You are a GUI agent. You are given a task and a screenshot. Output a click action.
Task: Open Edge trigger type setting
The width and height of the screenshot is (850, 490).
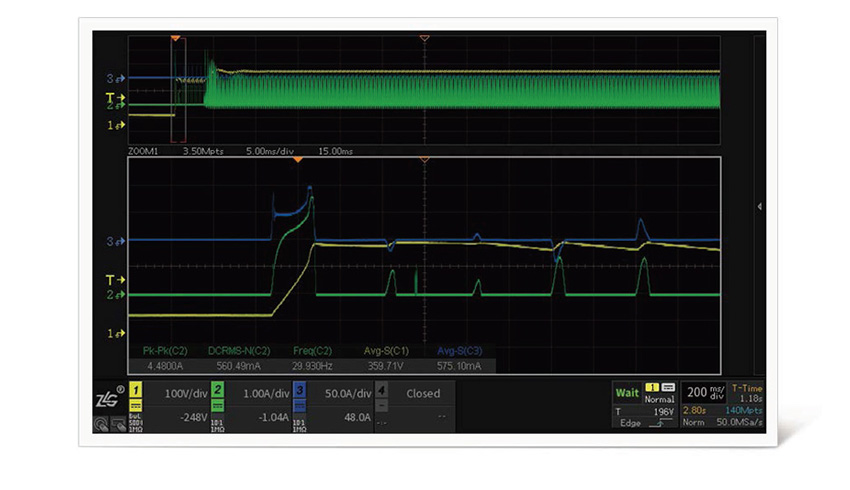coord(630,423)
